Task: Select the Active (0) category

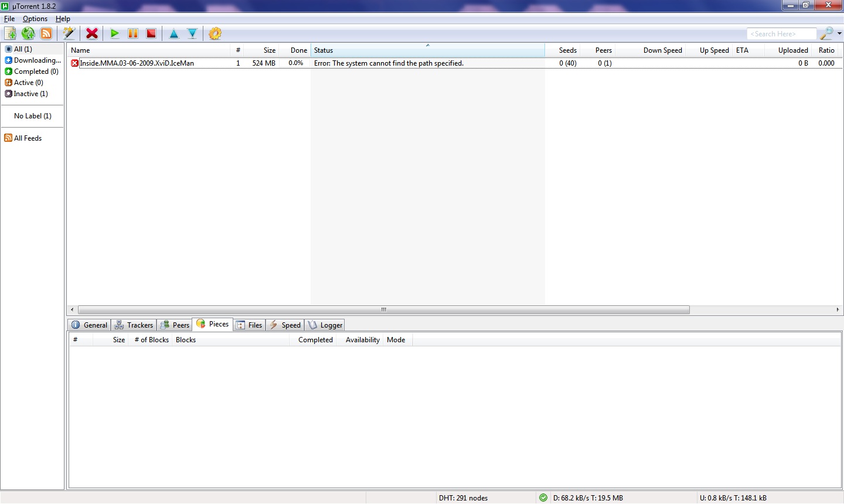Action: coord(33,83)
